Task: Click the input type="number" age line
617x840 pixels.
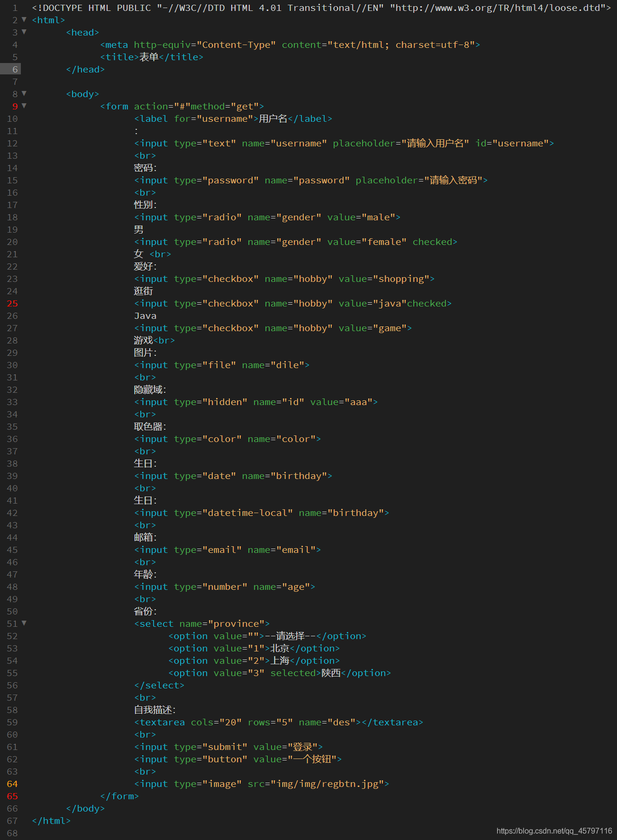Action: [225, 587]
